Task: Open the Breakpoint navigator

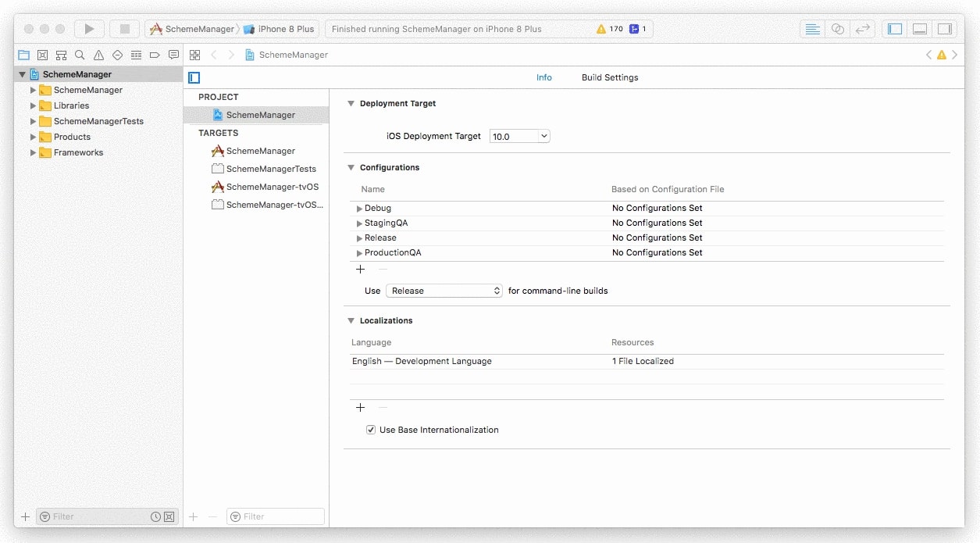Action: [155, 55]
